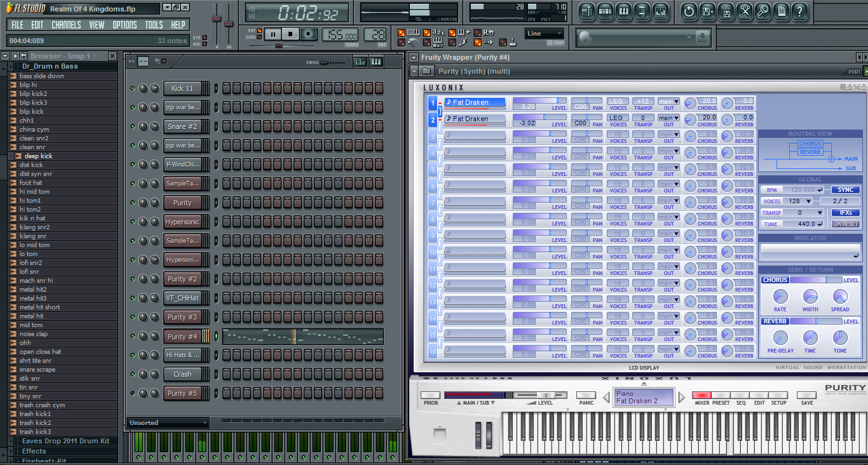868x465 pixels.
Task: Select the noise clap sample in browser
Action: (33, 334)
